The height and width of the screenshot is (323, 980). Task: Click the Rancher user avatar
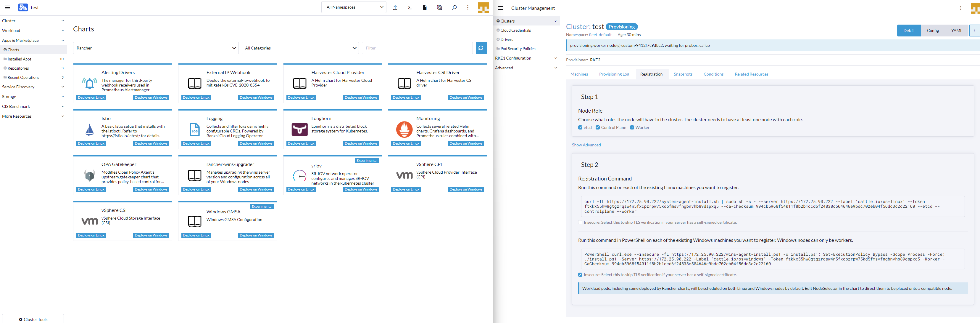(x=483, y=7)
